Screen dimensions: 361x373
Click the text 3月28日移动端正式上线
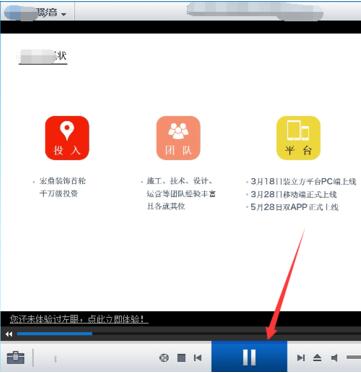294,194
